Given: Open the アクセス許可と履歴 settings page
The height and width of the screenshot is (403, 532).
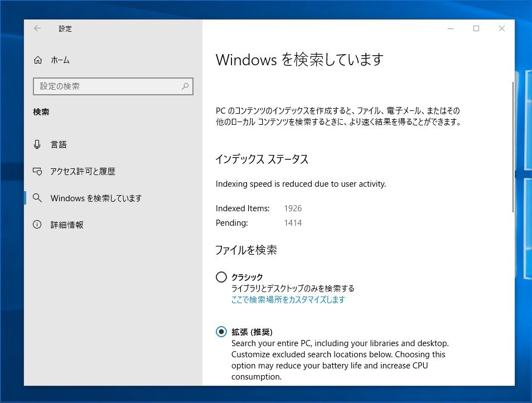Looking at the screenshot, I should click(x=113, y=171).
